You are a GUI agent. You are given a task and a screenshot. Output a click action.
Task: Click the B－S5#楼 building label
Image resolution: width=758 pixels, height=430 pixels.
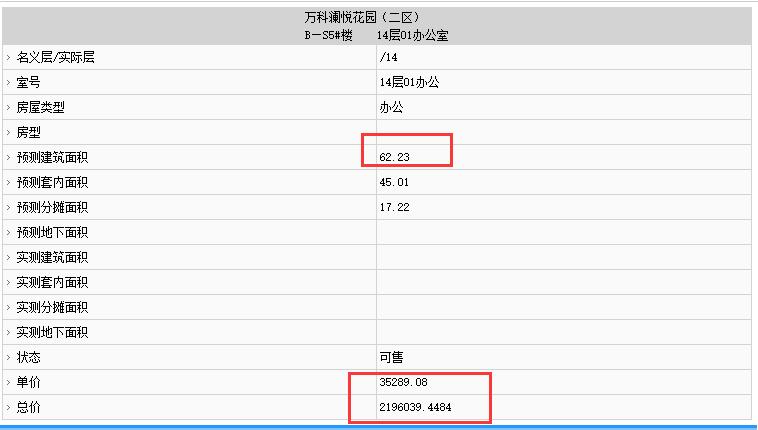328,35
